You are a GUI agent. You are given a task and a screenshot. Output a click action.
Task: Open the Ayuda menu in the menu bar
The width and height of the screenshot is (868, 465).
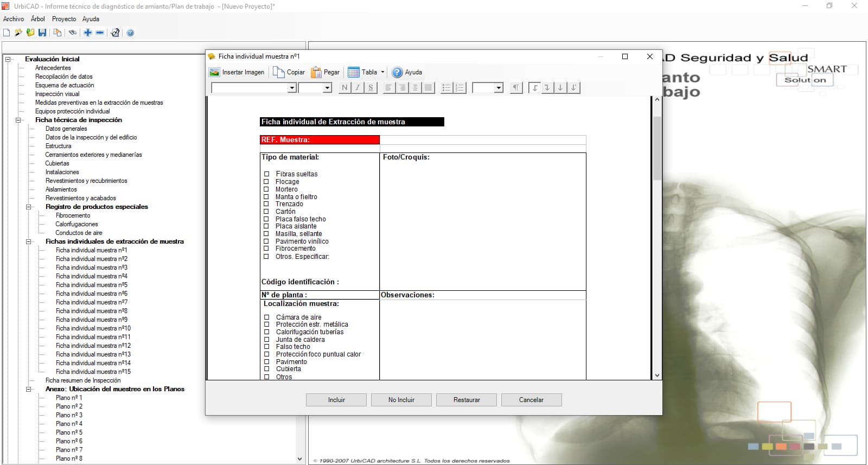click(91, 19)
